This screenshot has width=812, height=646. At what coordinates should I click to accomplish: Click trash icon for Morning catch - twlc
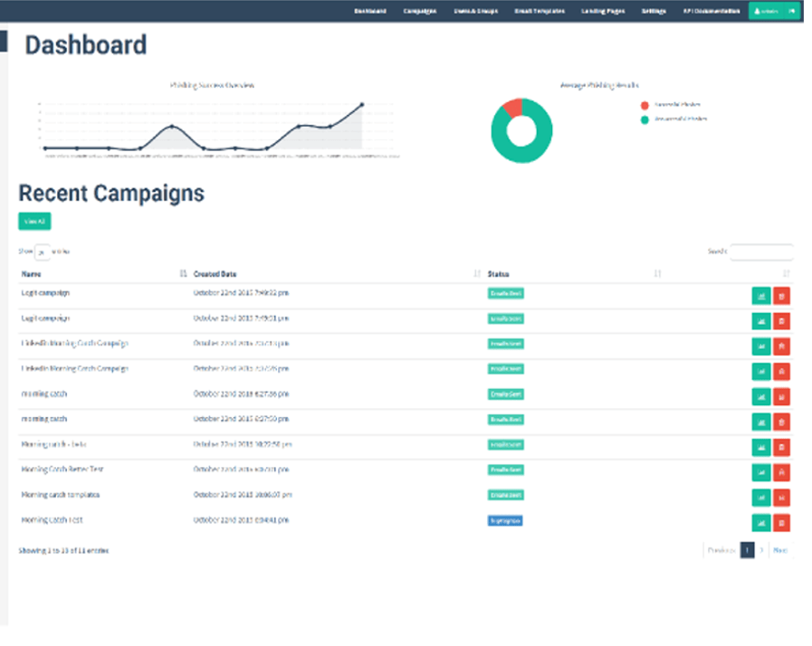[782, 446]
